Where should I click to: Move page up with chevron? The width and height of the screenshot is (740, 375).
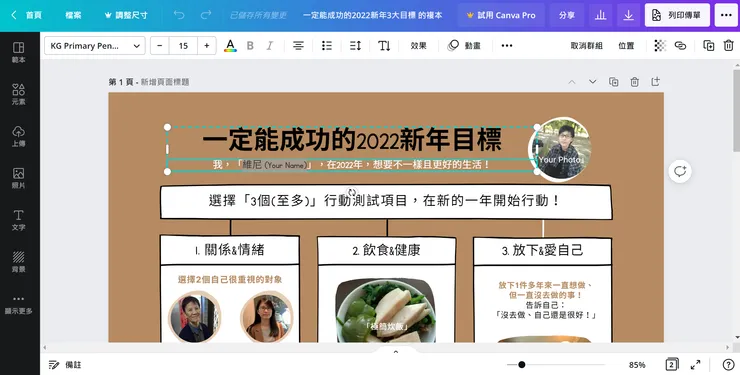[572, 82]
